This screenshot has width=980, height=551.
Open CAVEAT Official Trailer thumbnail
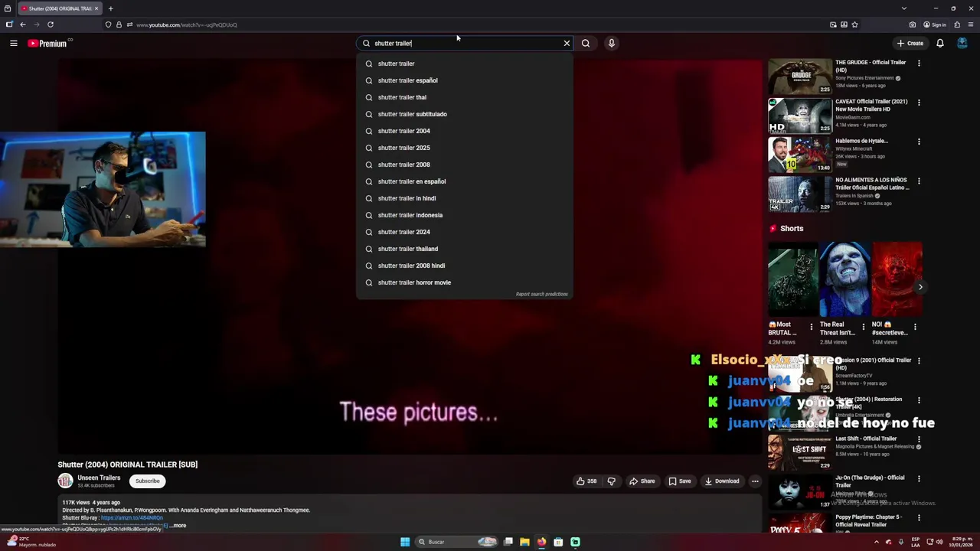pos(800,116)
